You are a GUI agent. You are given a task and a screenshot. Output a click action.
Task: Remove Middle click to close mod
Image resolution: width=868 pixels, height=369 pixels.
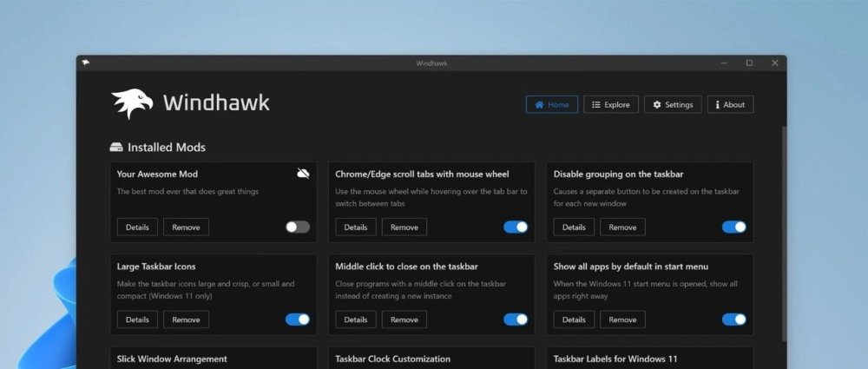click(x=404, y=320)
